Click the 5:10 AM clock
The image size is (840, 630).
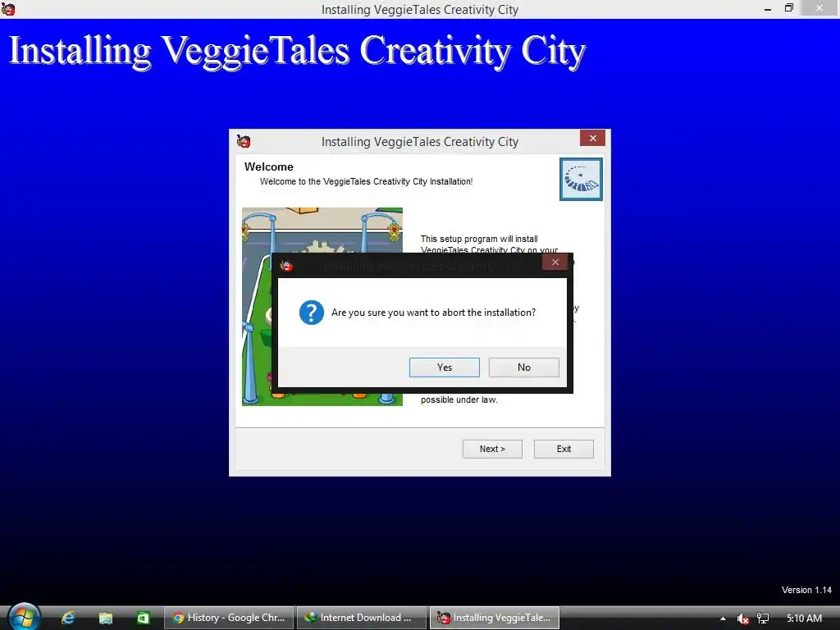804,619
